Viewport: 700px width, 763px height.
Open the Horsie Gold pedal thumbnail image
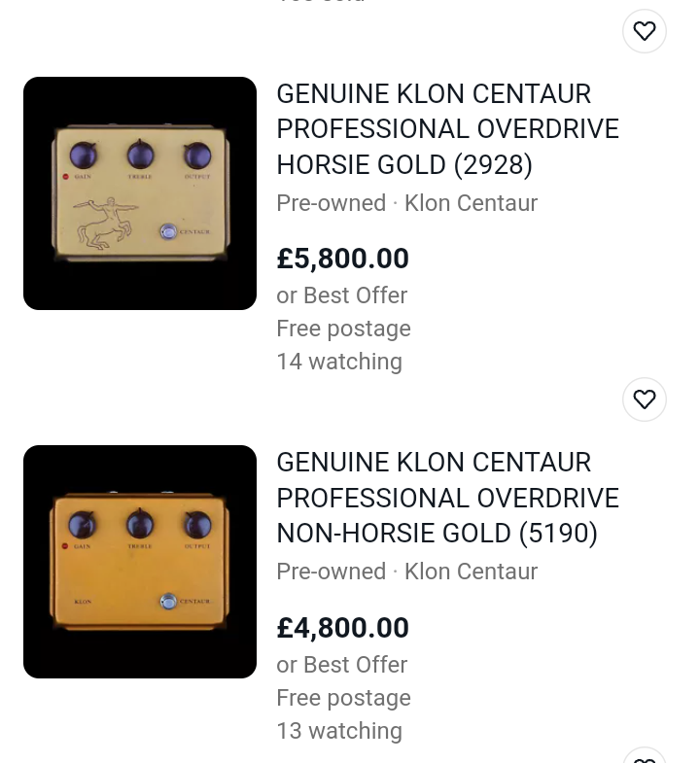pyautogui.click(x=140, y=193)
